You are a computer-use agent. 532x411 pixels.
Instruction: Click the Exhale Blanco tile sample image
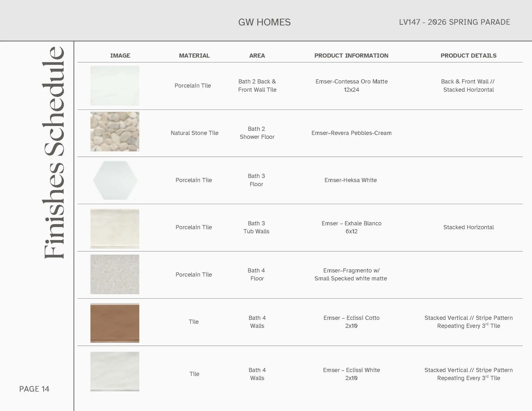[x=115, y=228]
